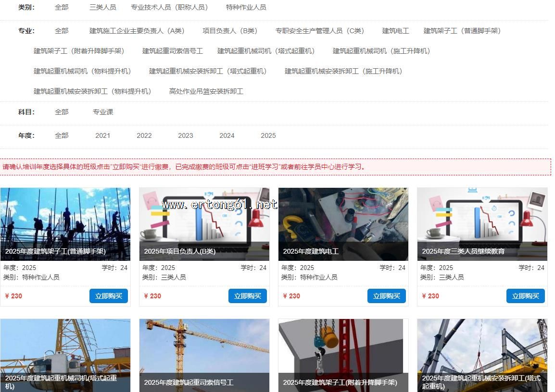555x392 pixels.
Task: Pick 建筑起重司索信号工 specialty
Action: pyautogui.click(x=172, y=51)
